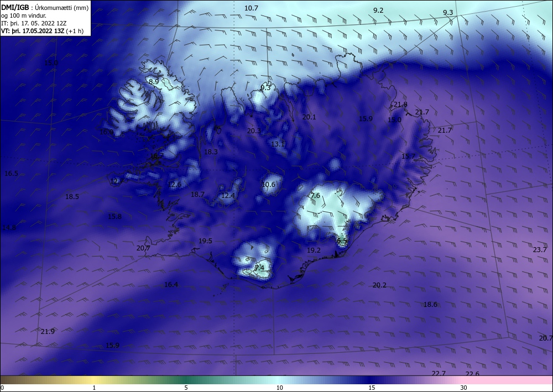Click the 7.4 value over the southern glacier
Viewport: 553px width, 392px height.
click(259, 268)
